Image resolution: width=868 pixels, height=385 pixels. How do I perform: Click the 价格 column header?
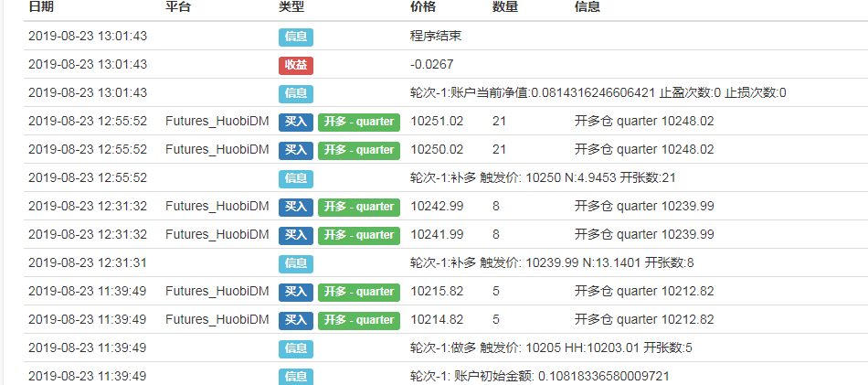423,7
